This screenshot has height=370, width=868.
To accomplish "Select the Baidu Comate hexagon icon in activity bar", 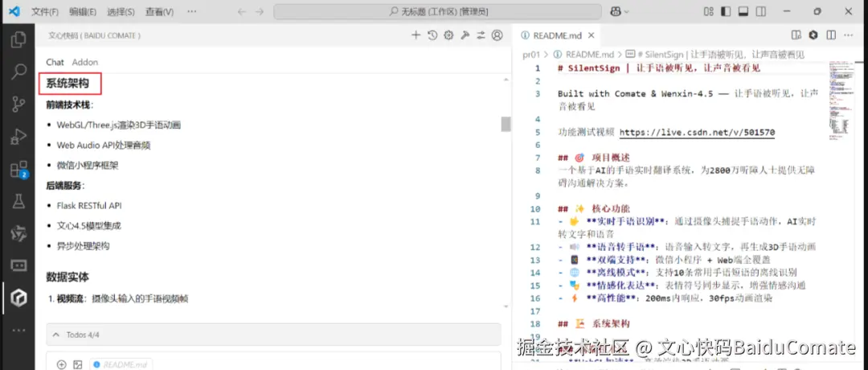I will 18,298.
